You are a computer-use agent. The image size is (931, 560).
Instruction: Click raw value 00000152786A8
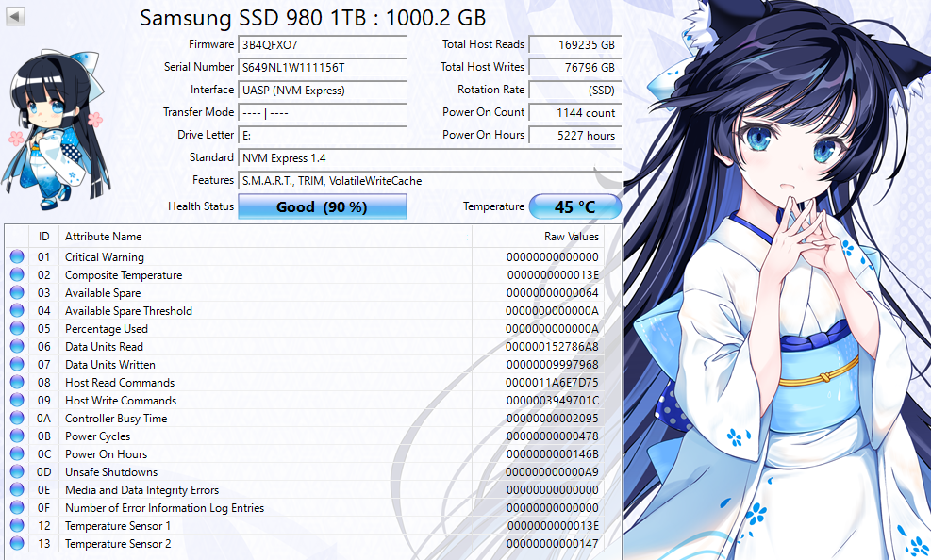coord(552,346)
